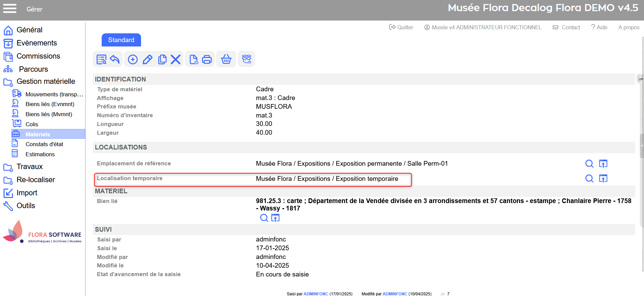
Task: Open Emplacement de référence in new window icon
Action: 603,164
